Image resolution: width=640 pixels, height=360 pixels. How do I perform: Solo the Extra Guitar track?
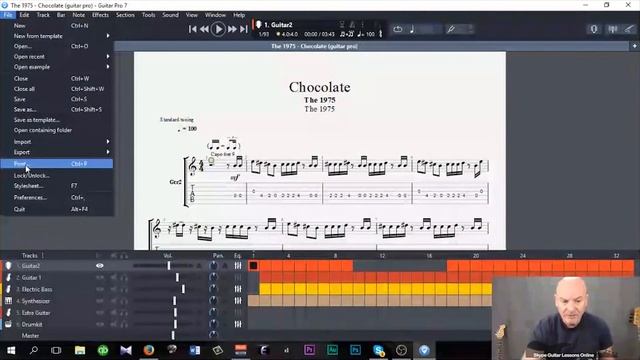(x=124, y=313)
